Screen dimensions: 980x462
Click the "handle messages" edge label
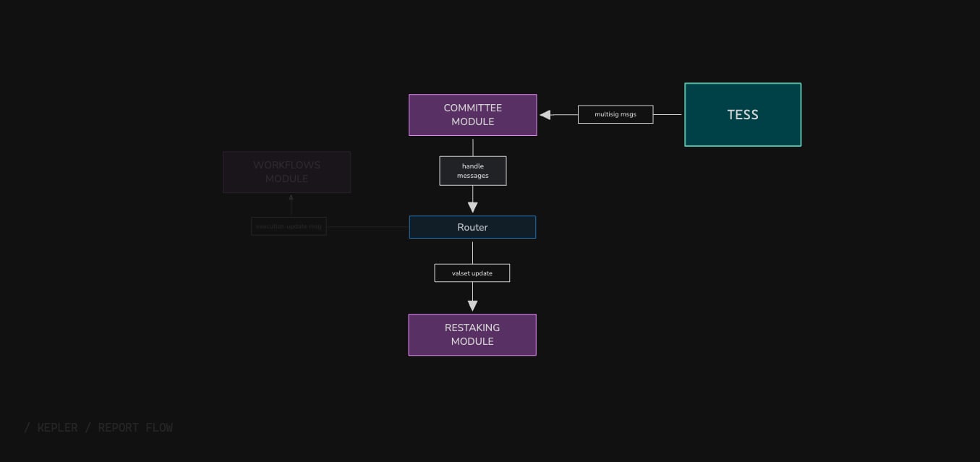(x=473, y=171)
